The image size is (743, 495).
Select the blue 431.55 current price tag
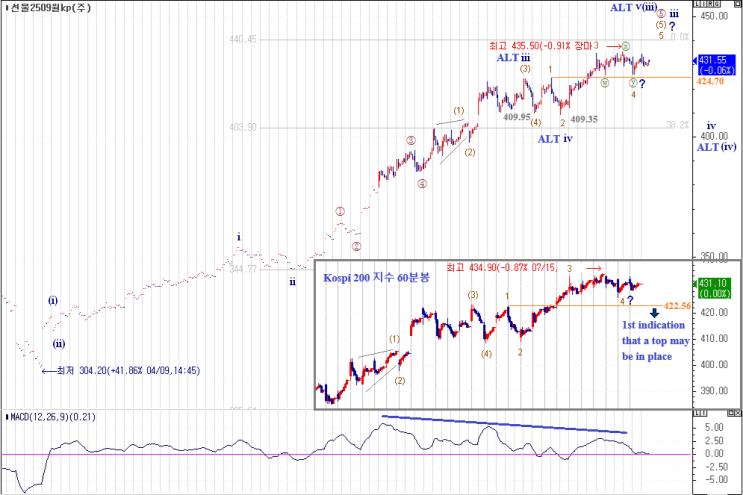point(716,65)
